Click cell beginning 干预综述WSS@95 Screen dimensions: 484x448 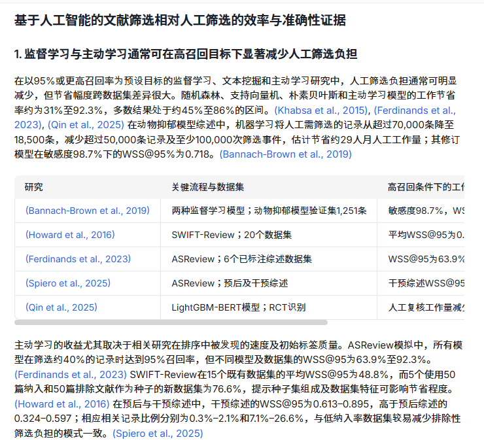(421, 283)
